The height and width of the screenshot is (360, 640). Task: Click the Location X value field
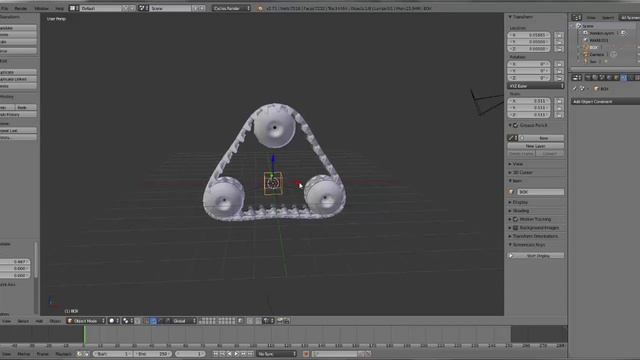[529, 35]
